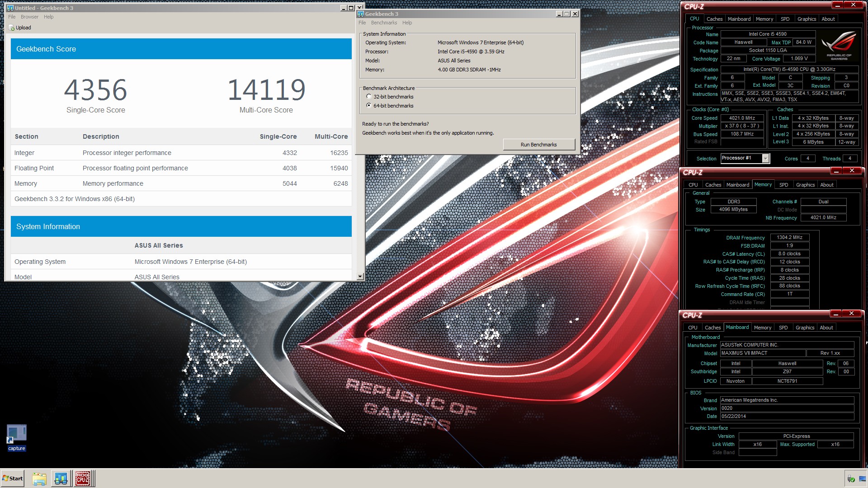
Task: Click the Link Width x16 value
Action: tap(758, 444)
